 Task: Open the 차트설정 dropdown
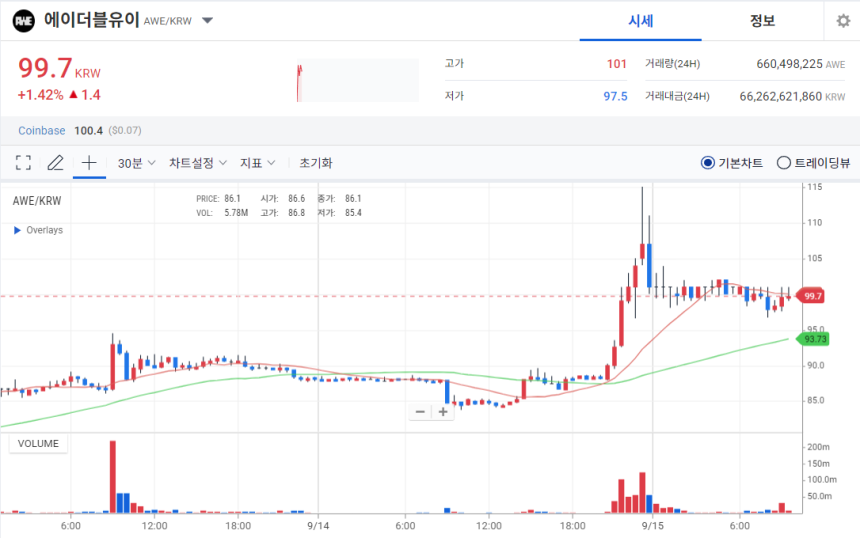(197, 163)
